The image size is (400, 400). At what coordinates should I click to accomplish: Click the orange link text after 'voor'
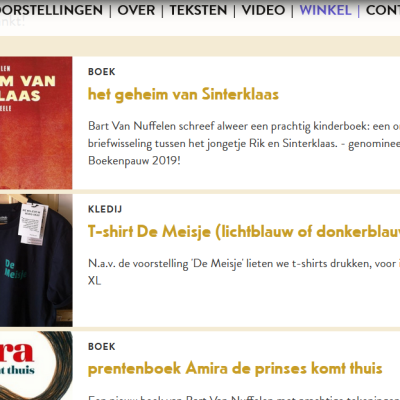click(x=399, y=263)
